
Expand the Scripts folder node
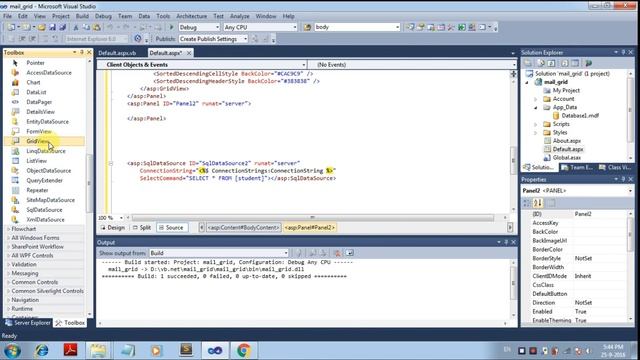pos(536,124)
